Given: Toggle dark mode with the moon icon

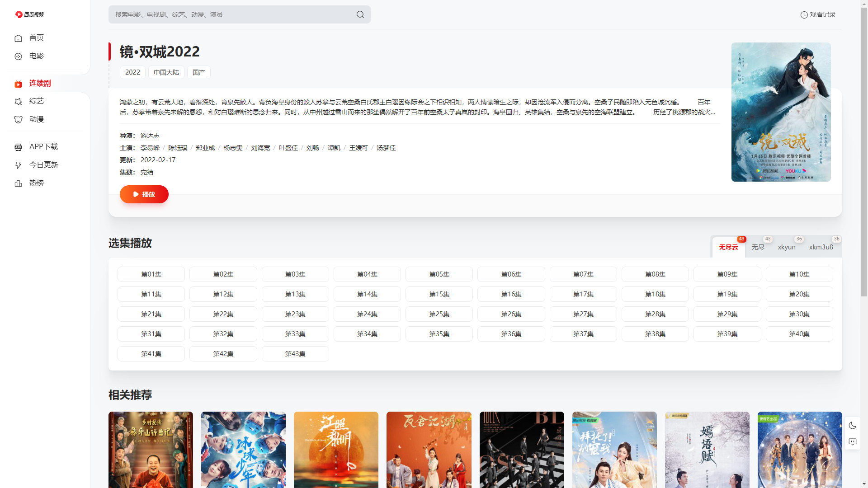Looking at the screenshot, I should 853,425.
